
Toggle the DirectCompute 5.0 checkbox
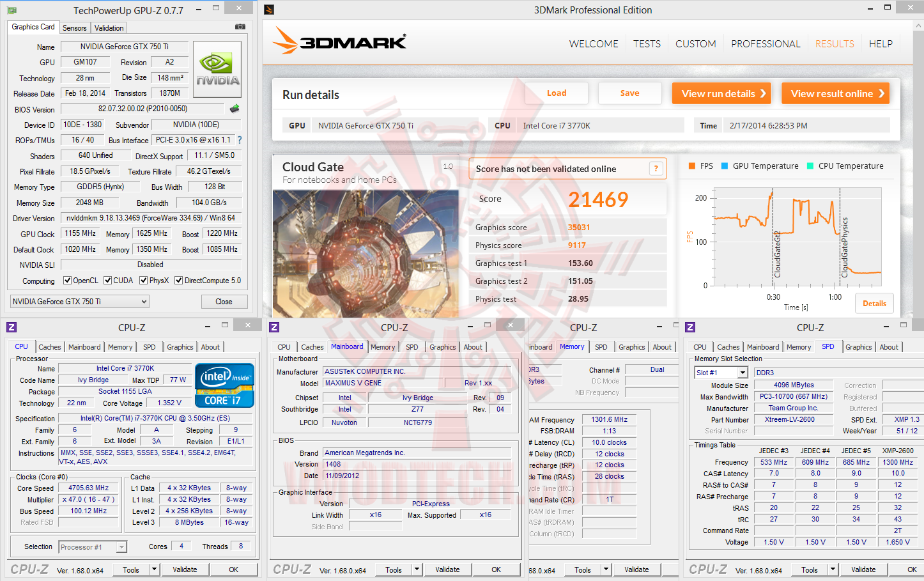pos(179,281)
